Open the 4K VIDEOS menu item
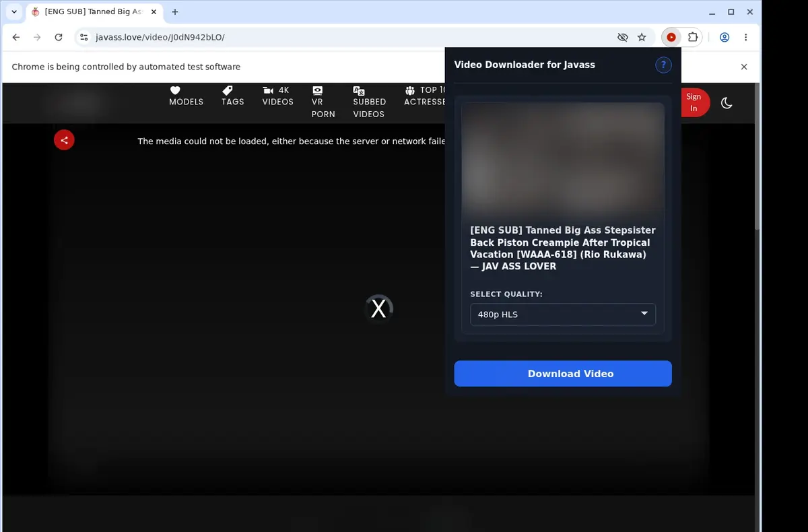 pyautogui.click(x=278, y=96)
